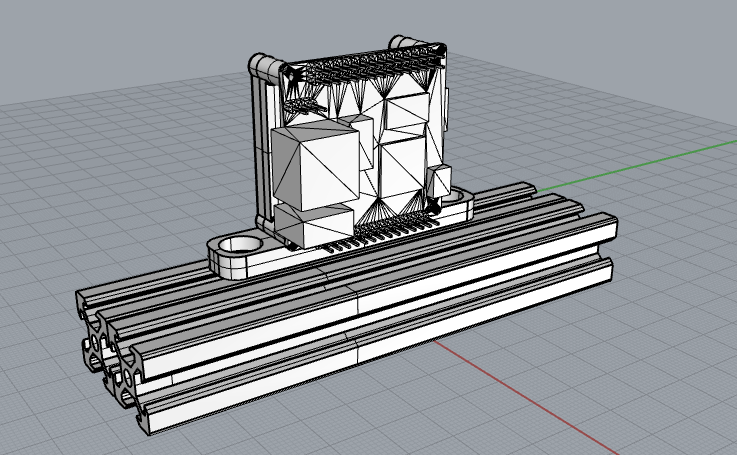Select the largest cube component on the board
Viewport: 737px width, 455px height.
click(316, 165)
